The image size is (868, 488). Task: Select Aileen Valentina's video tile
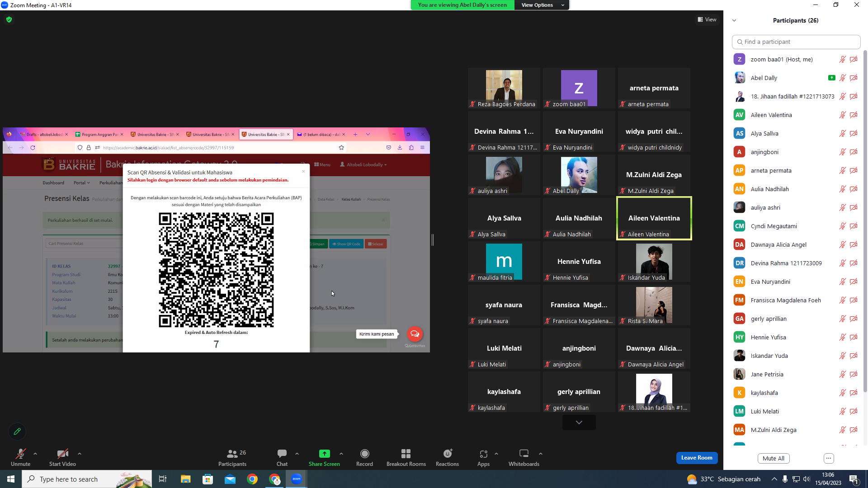[x=654, y=218]
